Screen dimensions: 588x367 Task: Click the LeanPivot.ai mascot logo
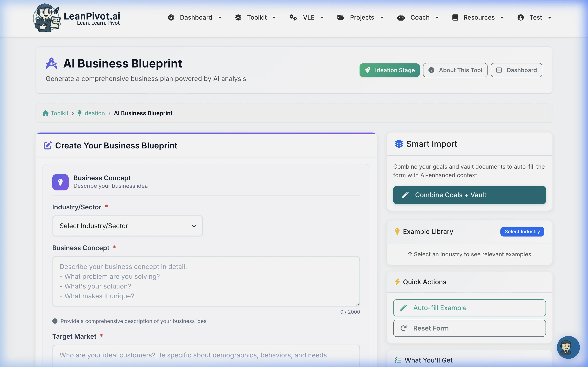(x=47, y=18)
